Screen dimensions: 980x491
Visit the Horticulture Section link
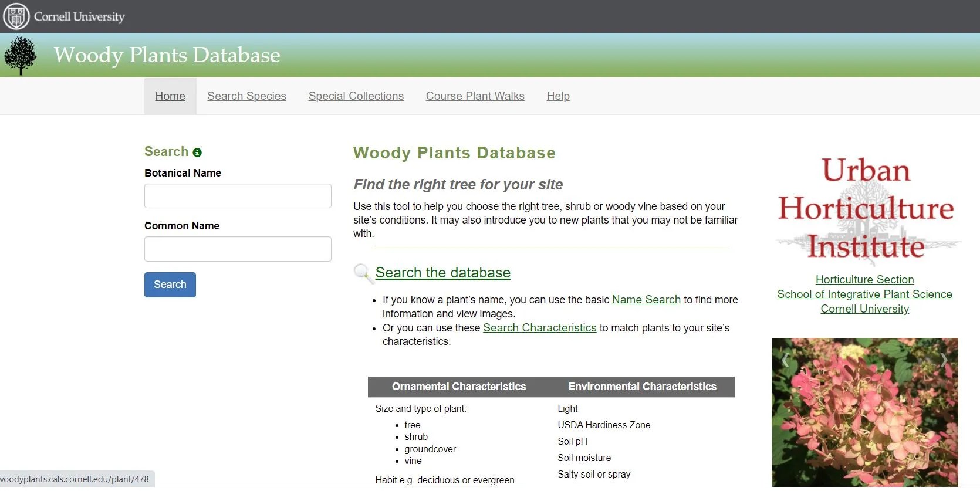pos(864,280)
